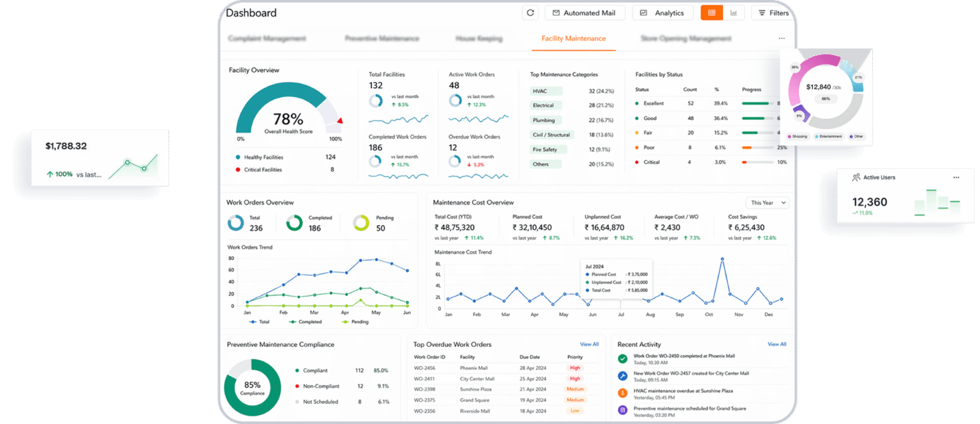The image size is (980, 424).
Task: Click the Completed Work Orders donut icon
Action: pyautogui.click(x=375, y=161)
